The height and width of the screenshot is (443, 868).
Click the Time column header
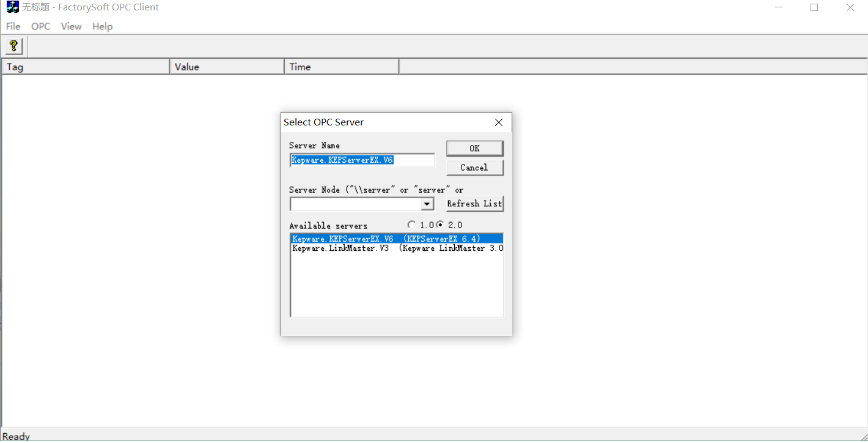click(342, 67)
